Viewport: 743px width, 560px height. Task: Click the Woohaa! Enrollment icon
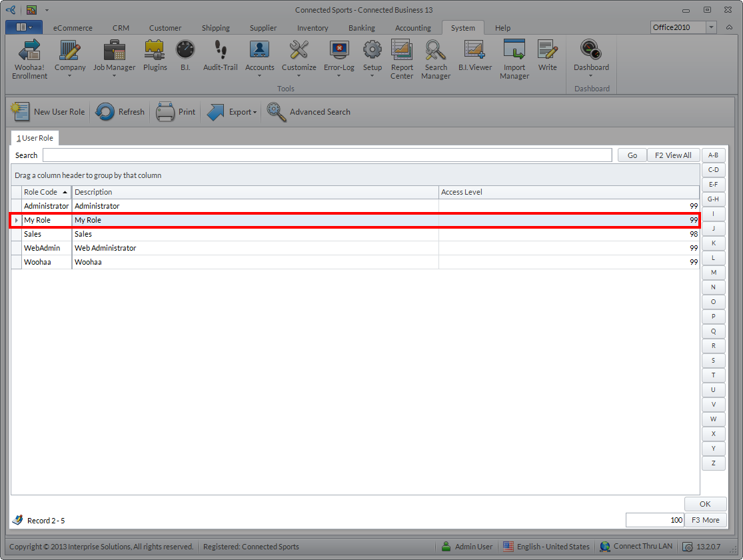tap(30, 59)
